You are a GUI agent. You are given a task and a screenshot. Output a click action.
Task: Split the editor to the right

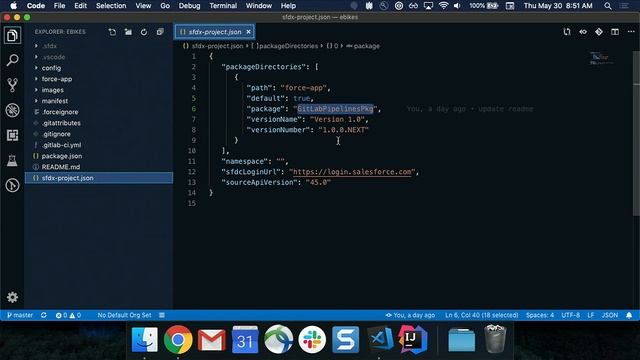coord(615,32)
